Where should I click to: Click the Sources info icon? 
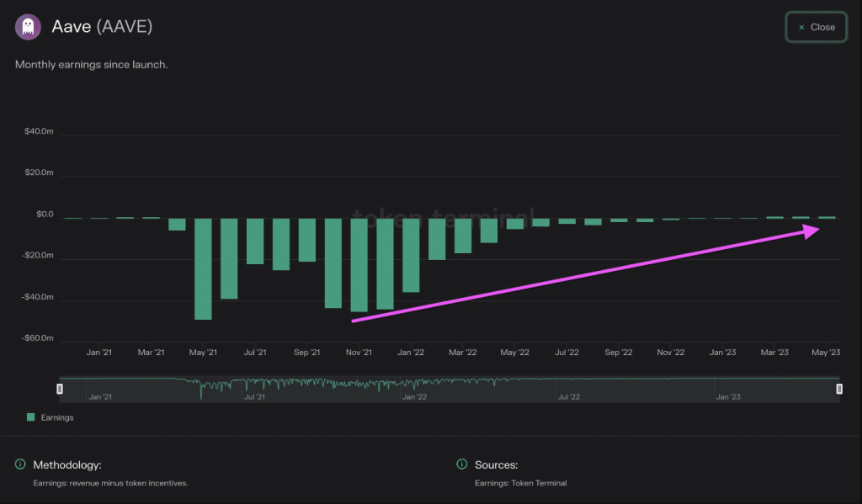tap(460, 464)
